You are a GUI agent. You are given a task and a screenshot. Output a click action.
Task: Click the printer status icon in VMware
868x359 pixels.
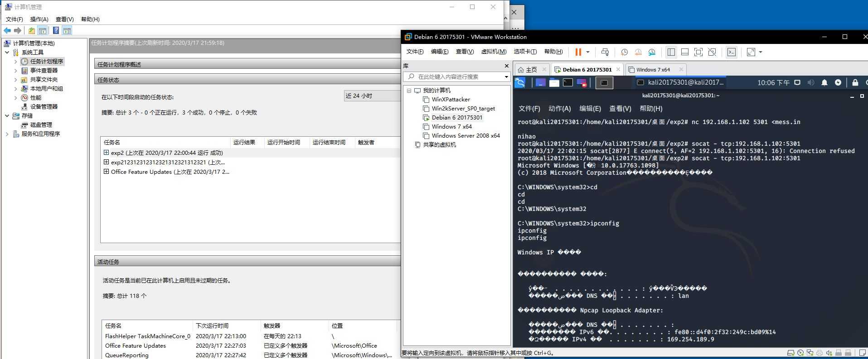click(820, 353)
